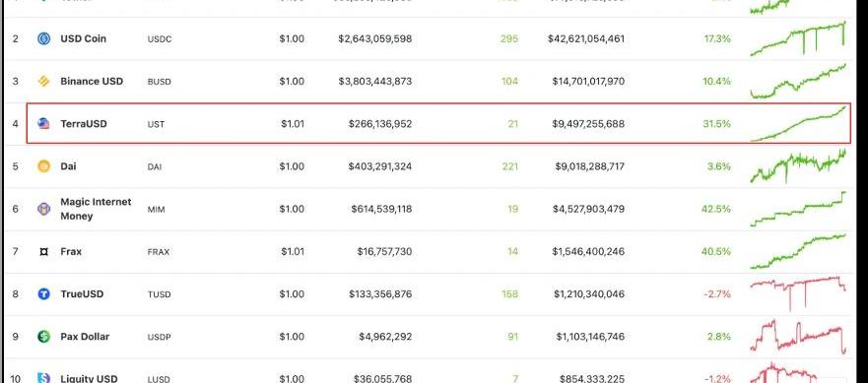This screenshot has width=868, height=383.
Task: Click the Pax Dollar sparkline chart
Action: tap(798, 336)
